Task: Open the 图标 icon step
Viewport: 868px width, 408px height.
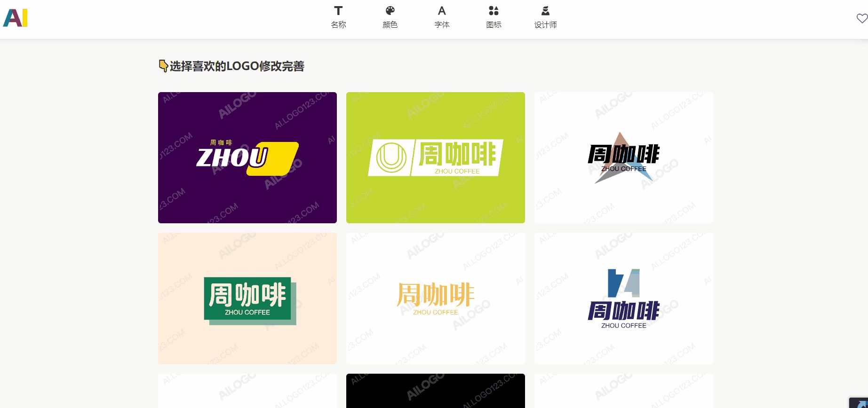Action: point(494,17)
